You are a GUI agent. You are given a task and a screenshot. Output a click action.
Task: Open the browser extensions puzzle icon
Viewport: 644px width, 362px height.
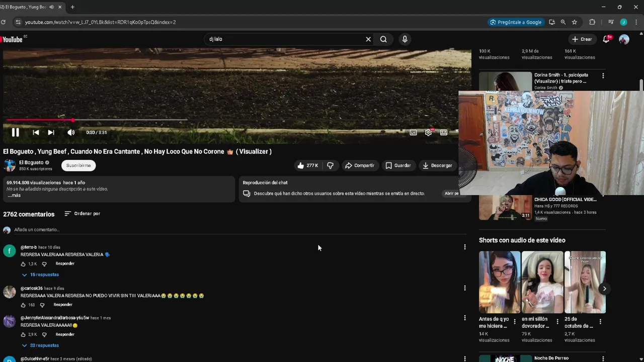(592, 22)
